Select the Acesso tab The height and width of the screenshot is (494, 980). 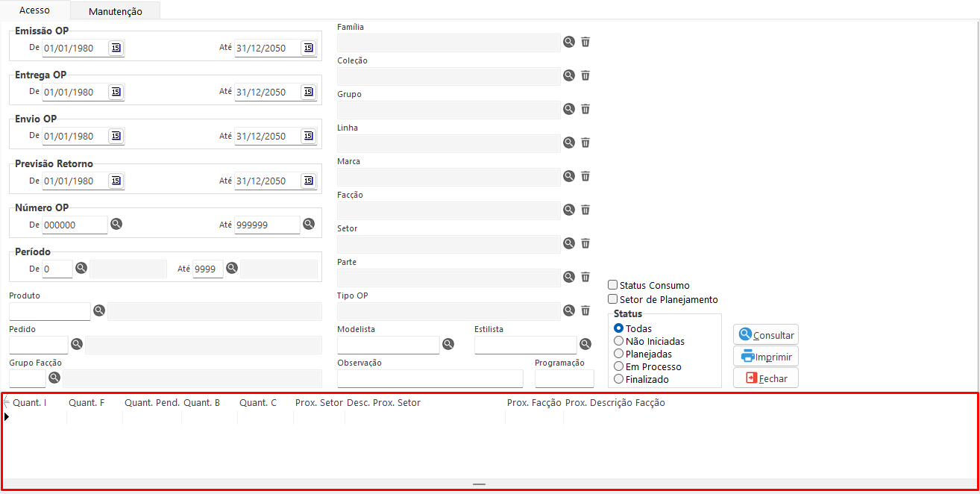point(35,10)
